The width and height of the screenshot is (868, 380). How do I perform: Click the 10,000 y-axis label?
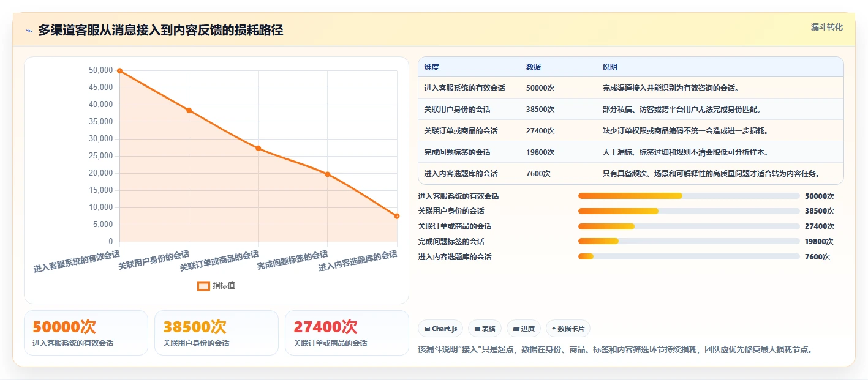100,207
